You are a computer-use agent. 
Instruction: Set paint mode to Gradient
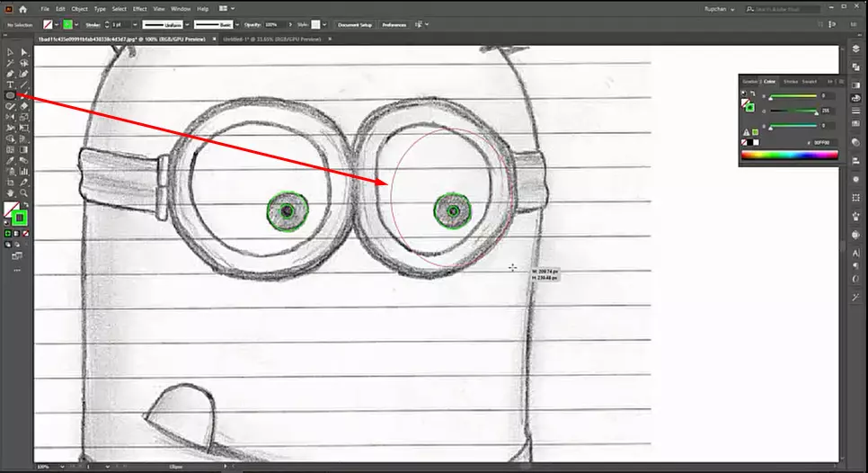[16, 234]
